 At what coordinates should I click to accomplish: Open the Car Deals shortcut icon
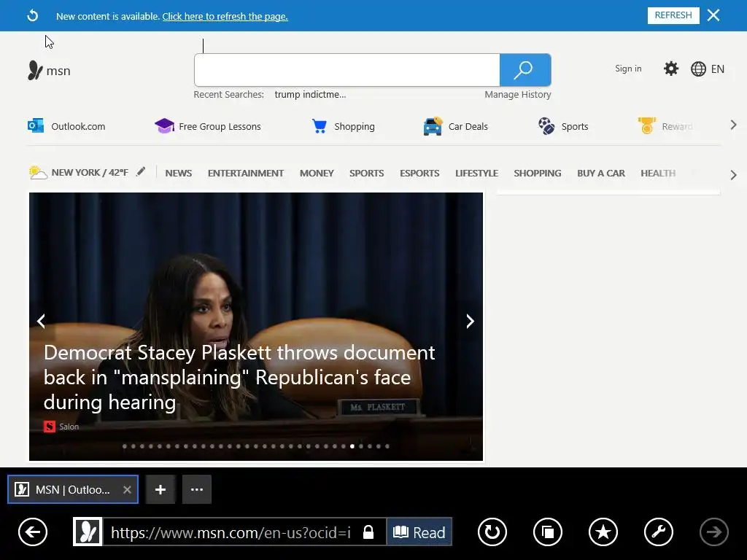pos(433,126)
